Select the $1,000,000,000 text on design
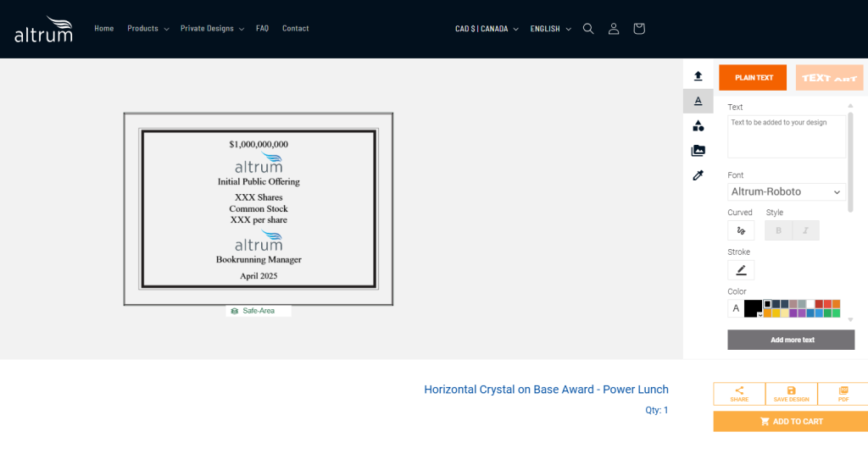 [259, 144]
